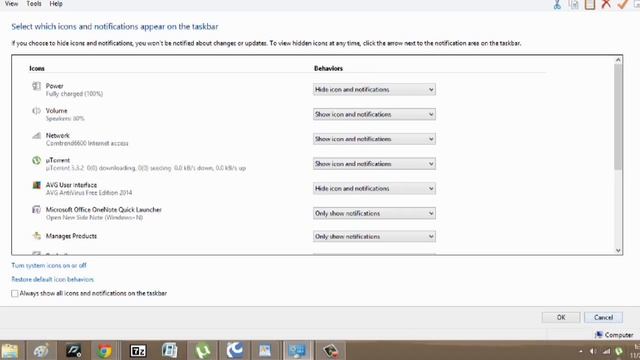The image size is (640, 360).
Task: Open the blue crescent app on taskbar
Action: point(235,350)
